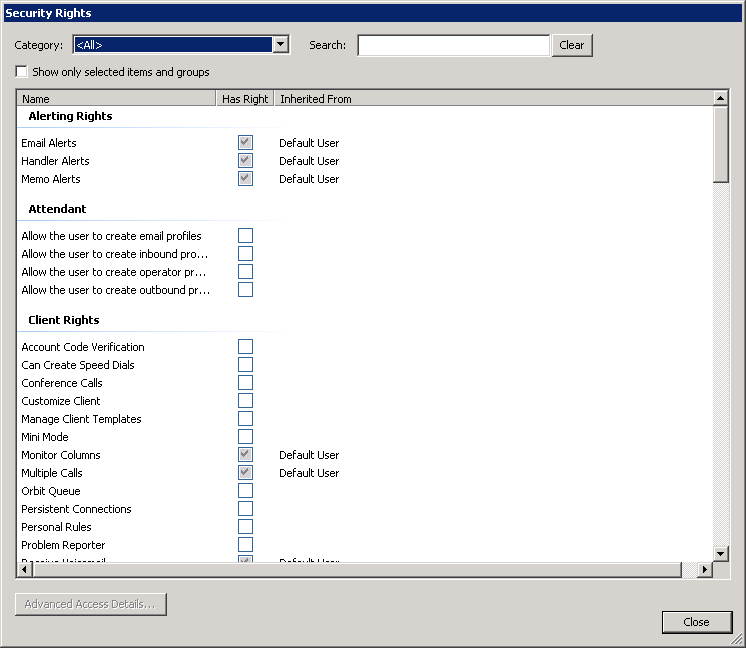This screenshot has height=648, width=746.
Task: Enable the Problem Reporter right
Action: (245, 545)
